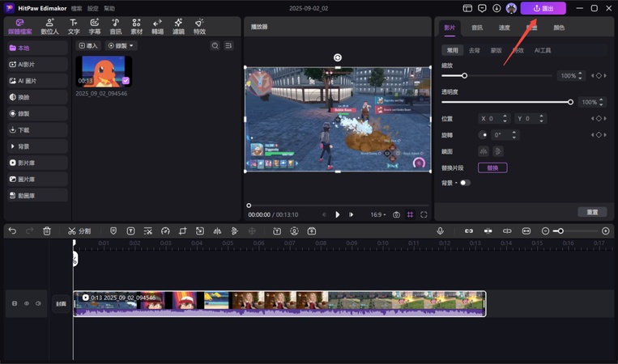The height and width of the screenshot is (364, 618).
Task: Click the user avatar in title bar
Action: (x=511, y=8)
